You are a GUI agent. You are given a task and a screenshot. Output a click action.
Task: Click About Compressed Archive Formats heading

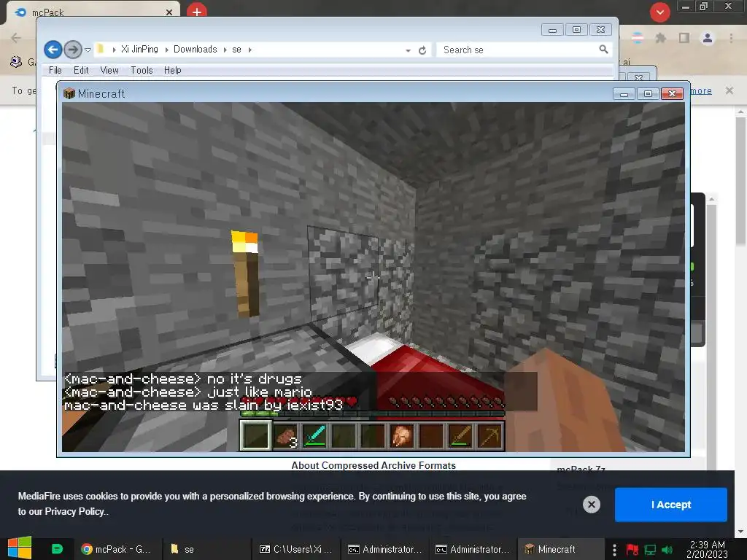pyautogui.click(x=373, y=465)
